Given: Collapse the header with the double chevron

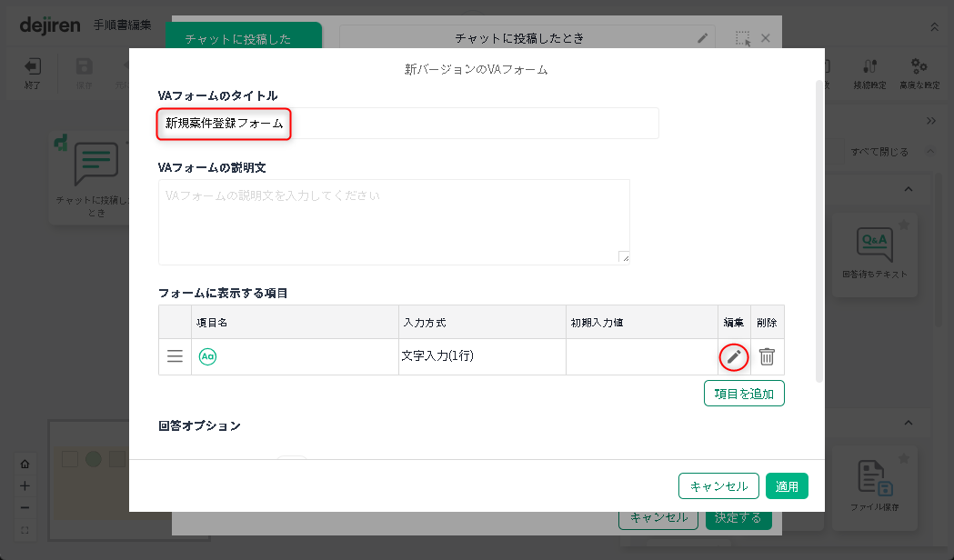Looking at the screenshot, I should (934, 27).
